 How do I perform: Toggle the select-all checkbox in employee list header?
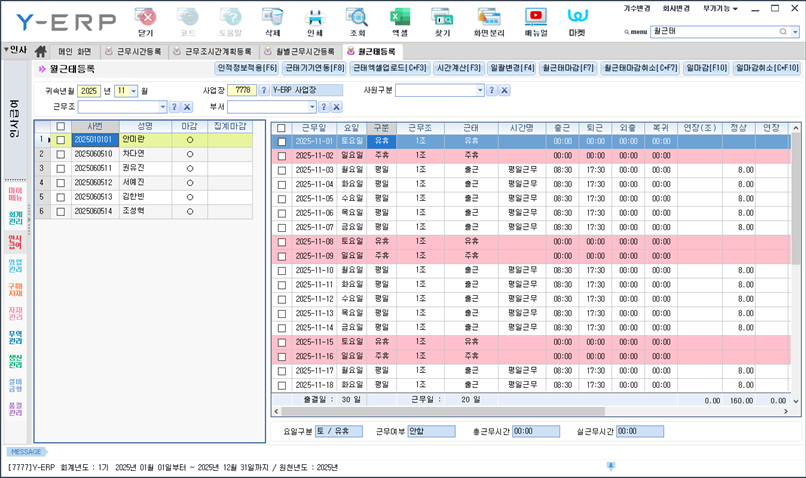point(61,126)
